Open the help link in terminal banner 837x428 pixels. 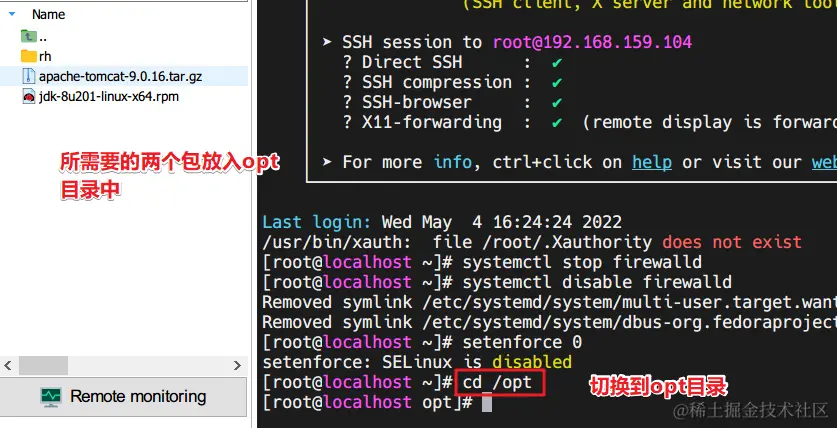[x=652, y=162]
